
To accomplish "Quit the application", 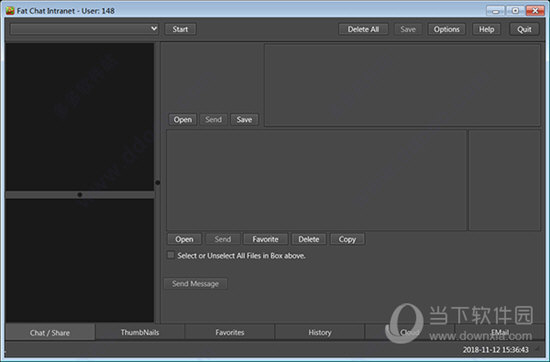I will [x=524, y=29].
